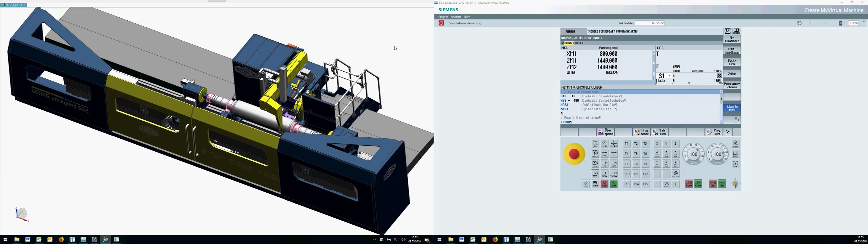Click the Satzsuchl. softkey
The width and height of the screenshot is (868, 244).
pyautogui.click(x=660, y=132)
